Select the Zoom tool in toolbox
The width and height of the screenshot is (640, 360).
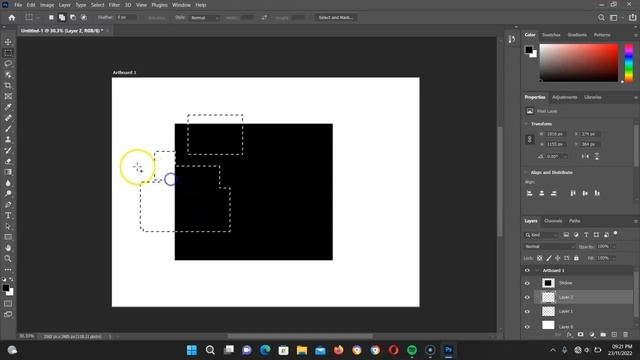[8, 259]
